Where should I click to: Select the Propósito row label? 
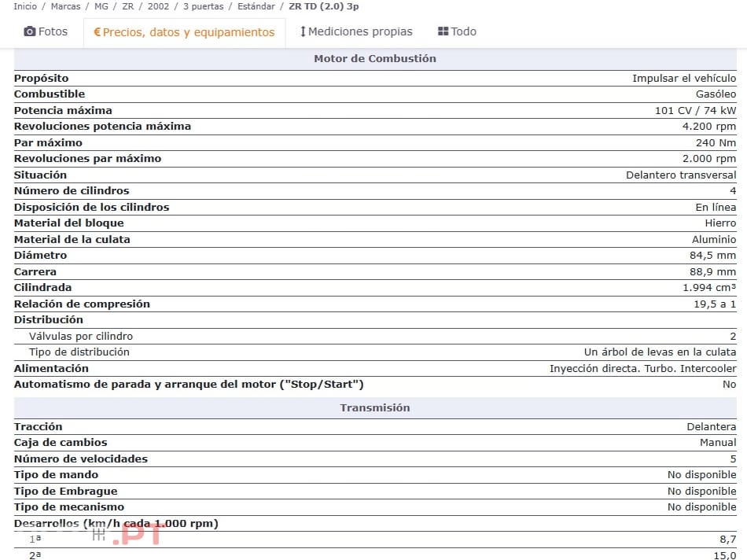point(42,79)
